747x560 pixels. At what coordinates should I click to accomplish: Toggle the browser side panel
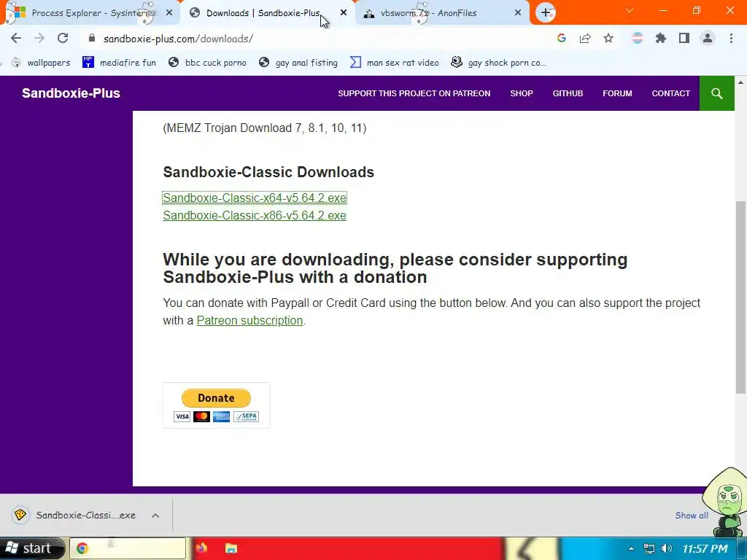tap(684, 39)
